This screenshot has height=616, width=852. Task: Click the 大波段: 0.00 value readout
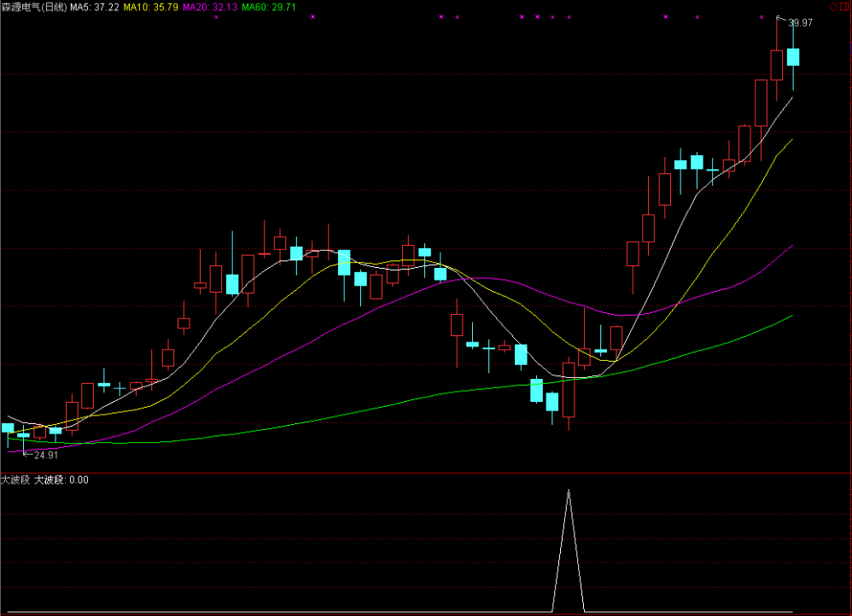point(61,479)
